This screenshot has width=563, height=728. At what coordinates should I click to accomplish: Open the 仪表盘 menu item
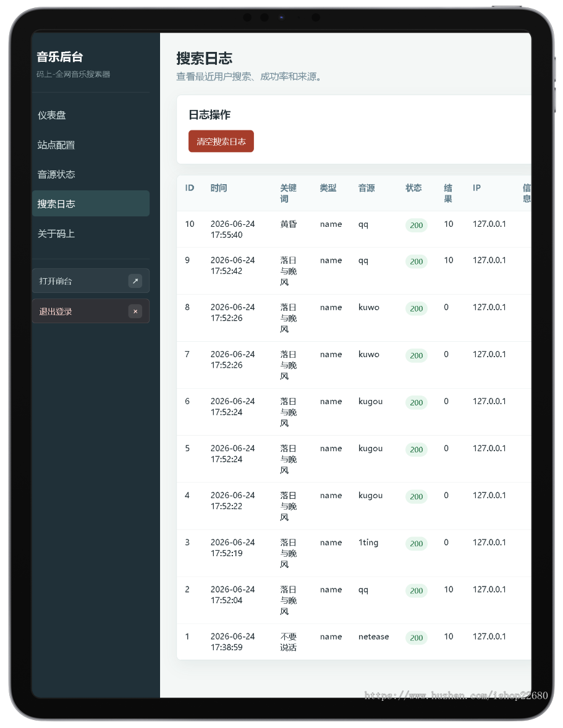pyautogui.click(x=91, y=115)
